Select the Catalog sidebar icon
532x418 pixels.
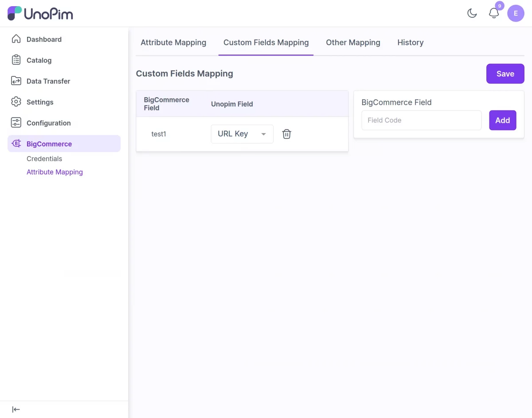click(x=16, y=60)
